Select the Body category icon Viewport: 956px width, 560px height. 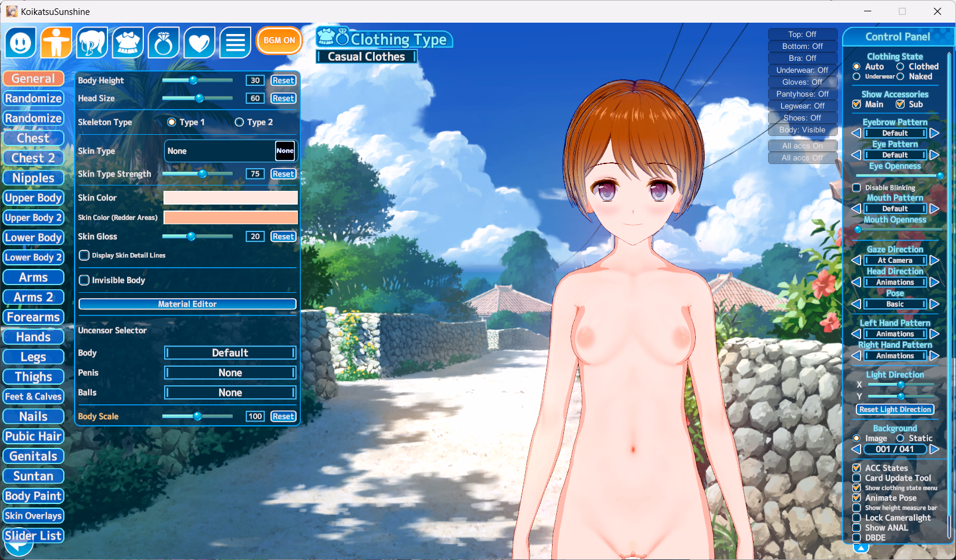56,42
